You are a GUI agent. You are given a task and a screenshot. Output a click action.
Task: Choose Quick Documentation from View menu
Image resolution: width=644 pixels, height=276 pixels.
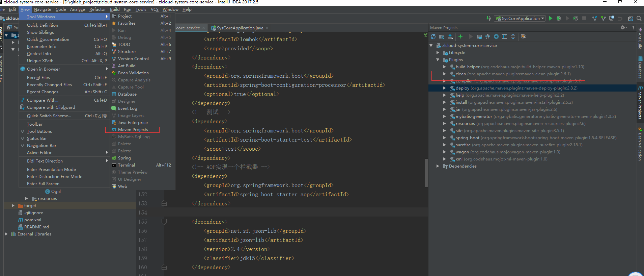[64, 40]
